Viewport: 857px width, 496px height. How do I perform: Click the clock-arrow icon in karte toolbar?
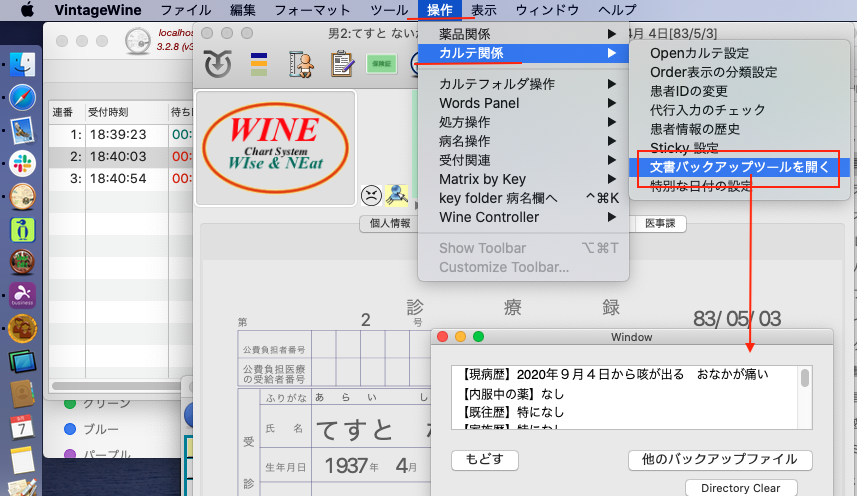coord(215,65)
